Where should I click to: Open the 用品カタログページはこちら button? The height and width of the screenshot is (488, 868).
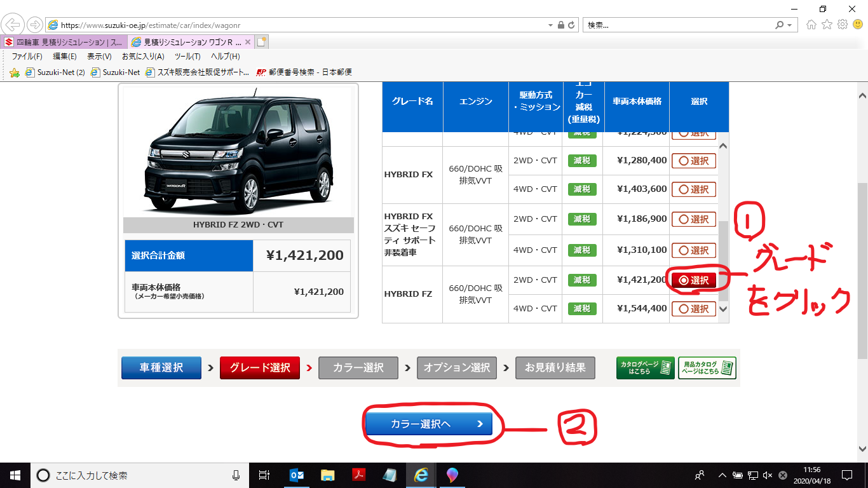[707, 368]
